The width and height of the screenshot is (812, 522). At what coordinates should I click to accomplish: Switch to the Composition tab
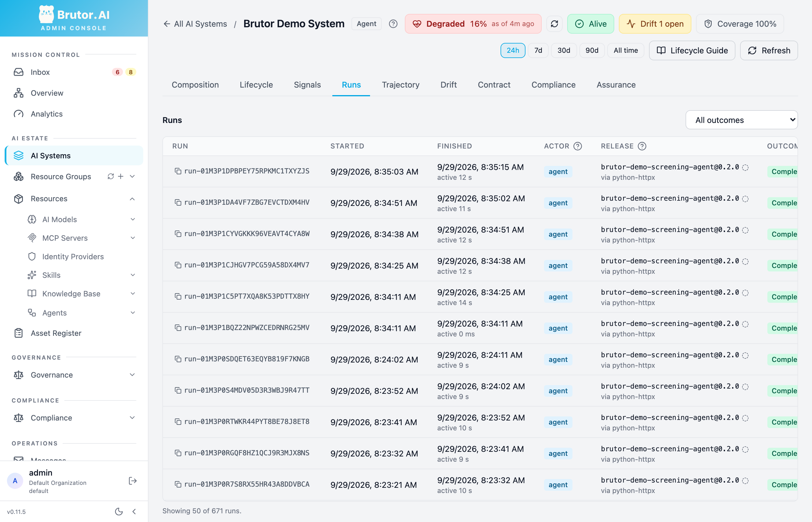[195, 85]
